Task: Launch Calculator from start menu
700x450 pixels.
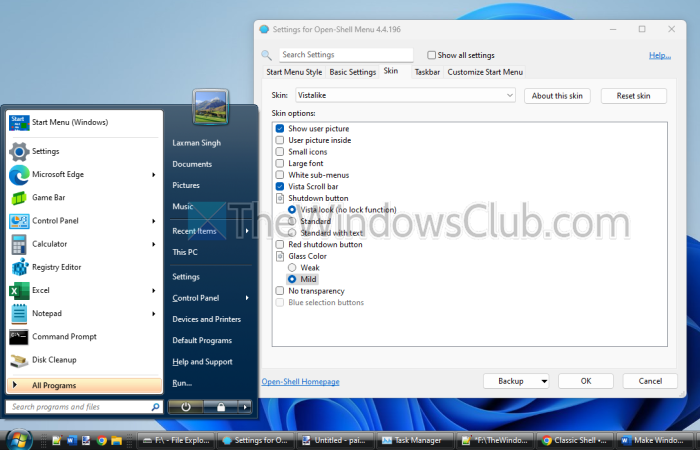Action: coord(84,244)
